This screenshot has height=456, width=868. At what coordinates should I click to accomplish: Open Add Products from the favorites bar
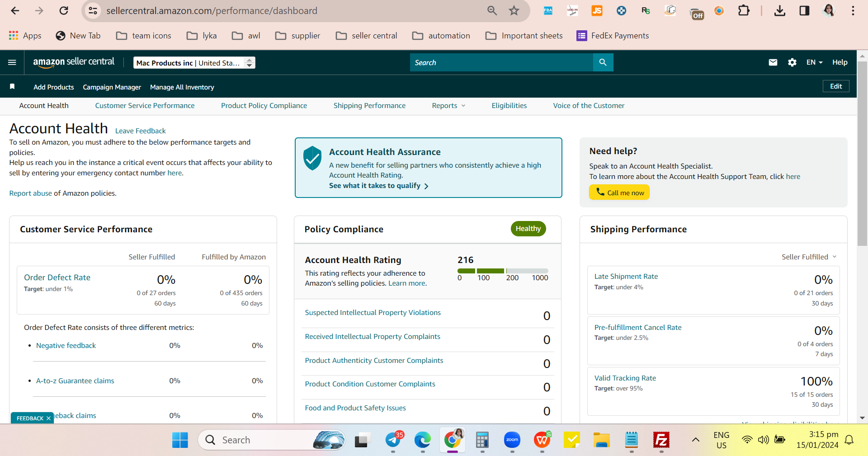[53, 87]
